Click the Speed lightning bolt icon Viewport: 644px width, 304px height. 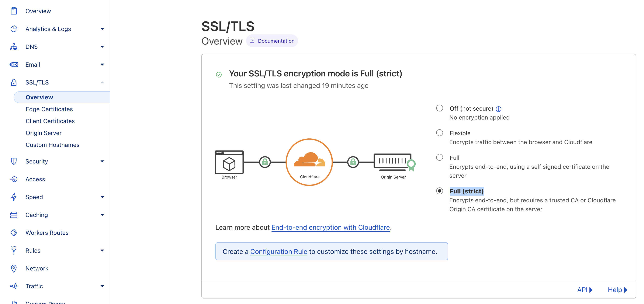(x=14, y=197)
